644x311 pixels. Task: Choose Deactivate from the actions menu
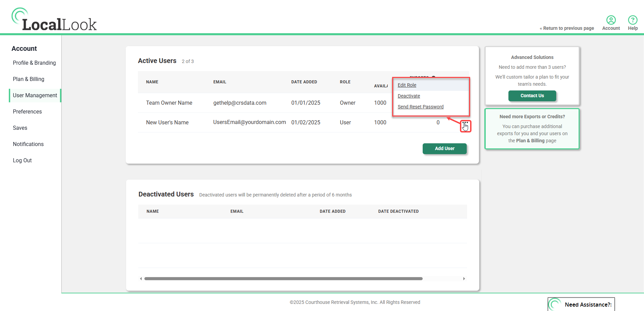[x=409, y=96]
